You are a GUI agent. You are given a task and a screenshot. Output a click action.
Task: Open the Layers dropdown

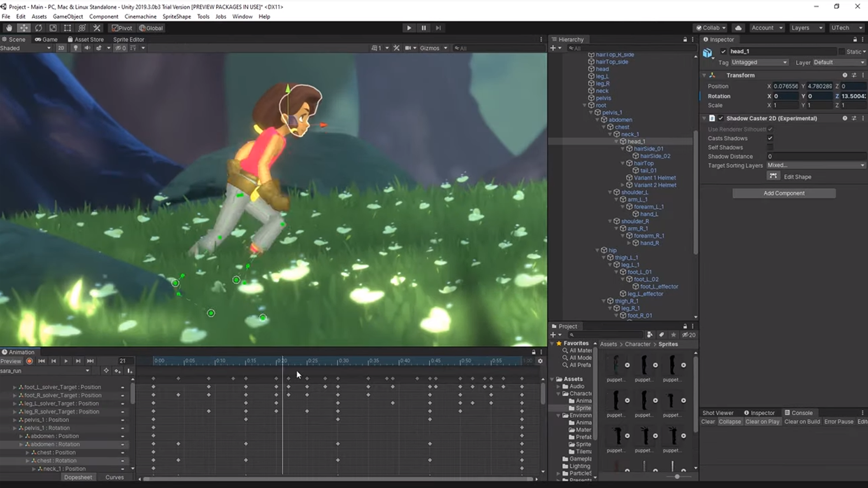coord(807,28)
